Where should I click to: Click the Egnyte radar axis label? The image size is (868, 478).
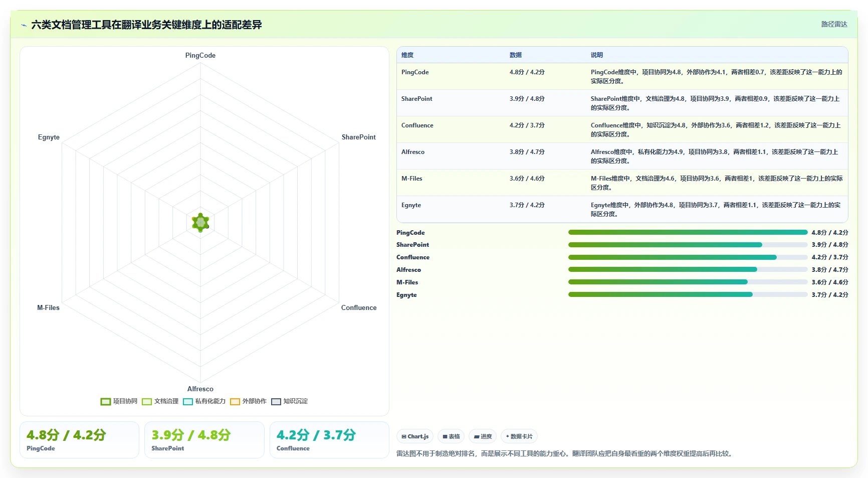click(49, 137)
